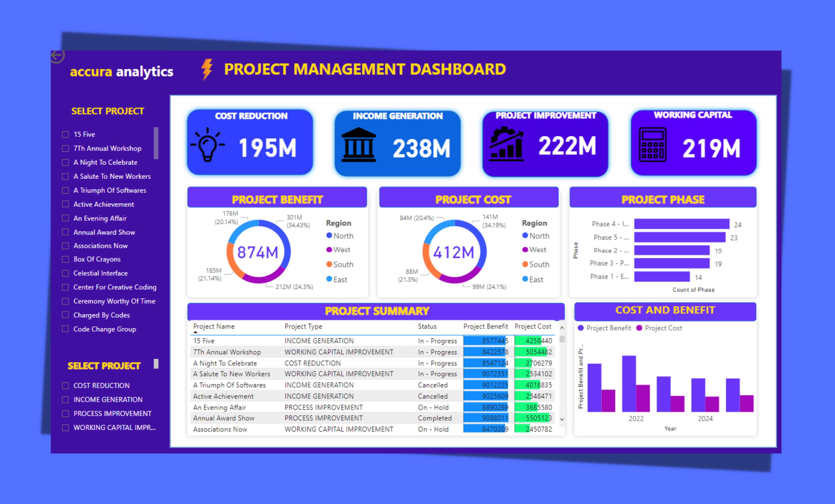Image resolution: width=835 pixels, height=504 pixels.
Task: Sort table by Project Benefit header
Action: point(486,326)
